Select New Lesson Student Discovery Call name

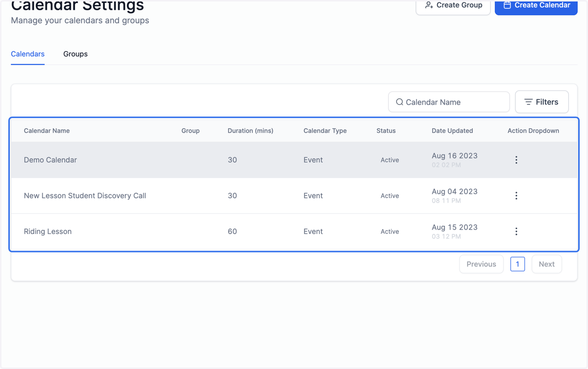[x=85, y=196]
